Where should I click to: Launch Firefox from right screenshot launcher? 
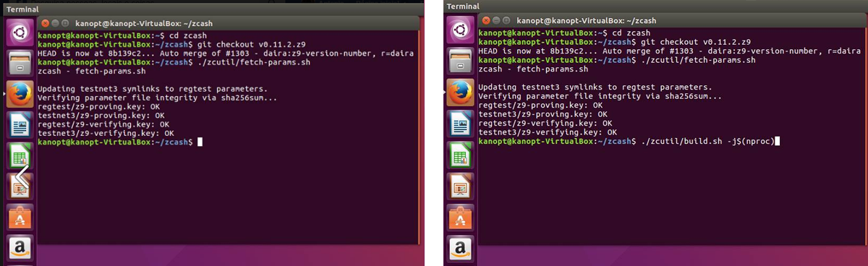(x=461, y=93)
